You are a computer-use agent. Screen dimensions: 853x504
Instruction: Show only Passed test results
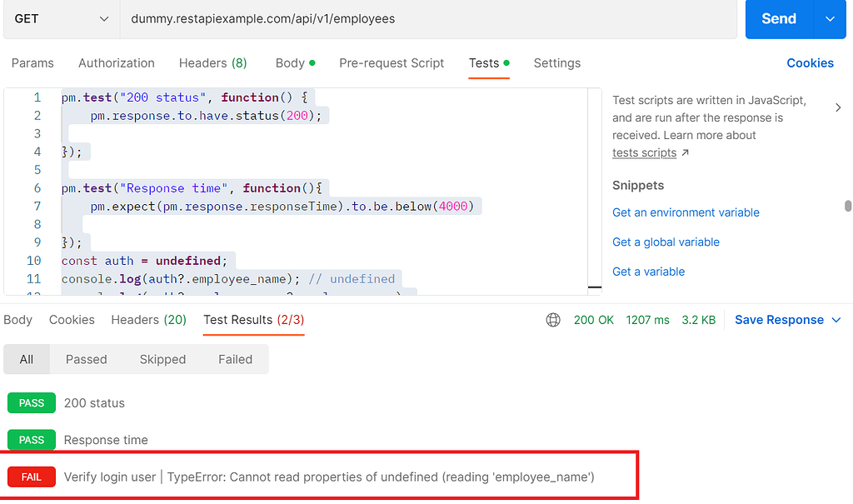point(87,359)
